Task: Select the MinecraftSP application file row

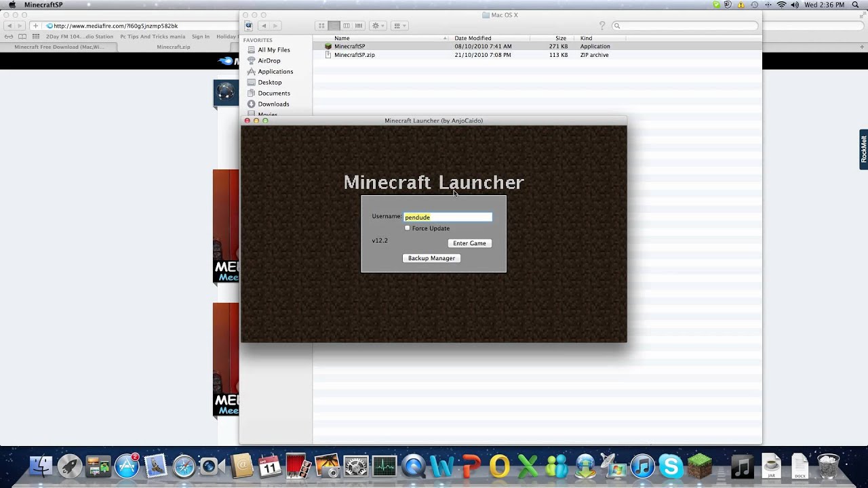Action: 537,46
